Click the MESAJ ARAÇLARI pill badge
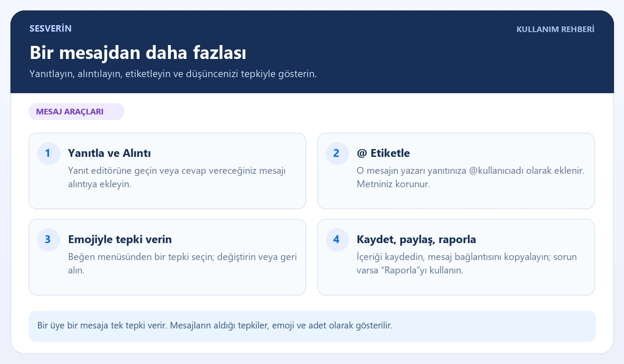 click(x=76, y=111)
